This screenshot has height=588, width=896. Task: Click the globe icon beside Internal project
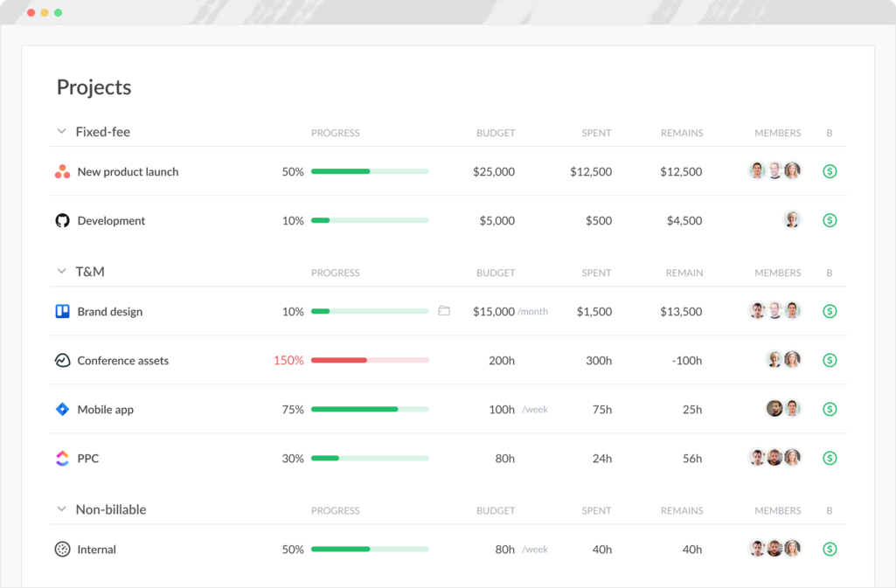(x=61, y=549)
